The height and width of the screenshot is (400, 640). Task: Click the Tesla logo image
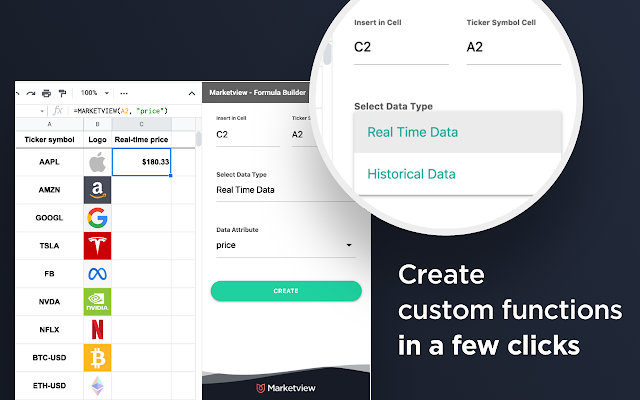point(97,246)
